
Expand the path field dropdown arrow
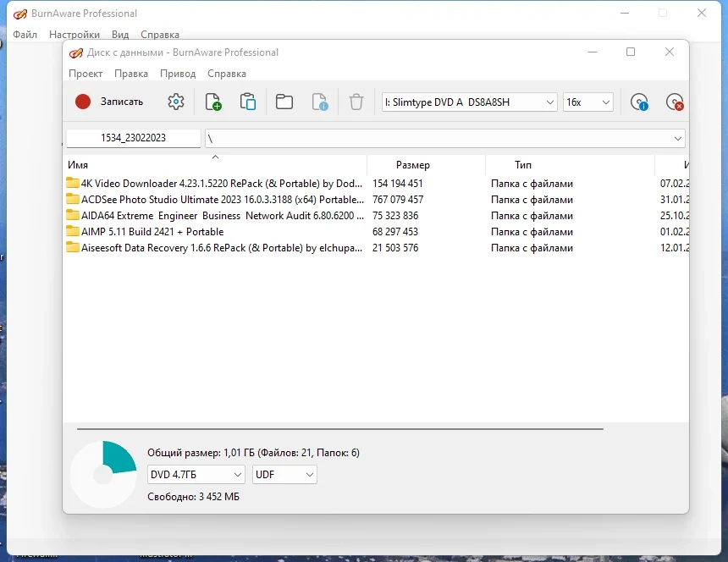[677, 138]
